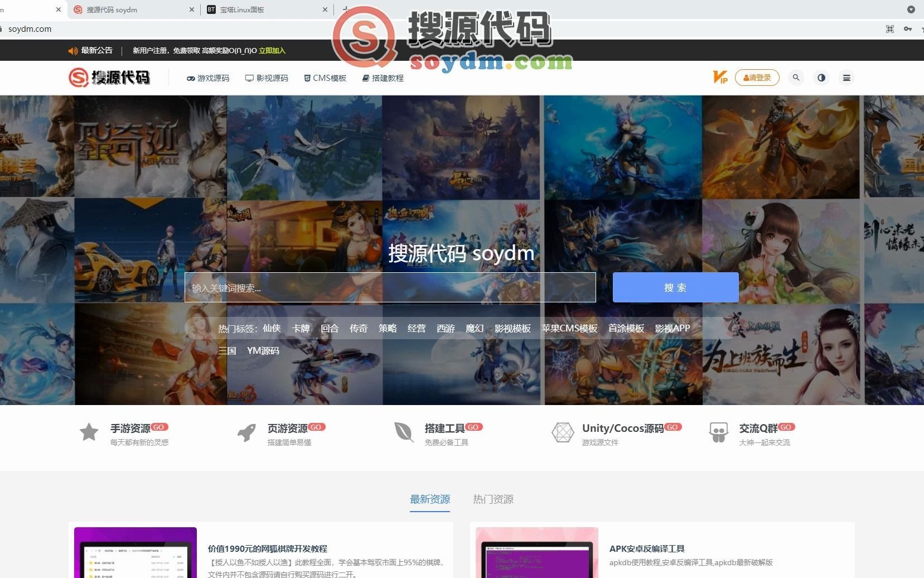Select the 影视APP hot tag

pos(673,328)
